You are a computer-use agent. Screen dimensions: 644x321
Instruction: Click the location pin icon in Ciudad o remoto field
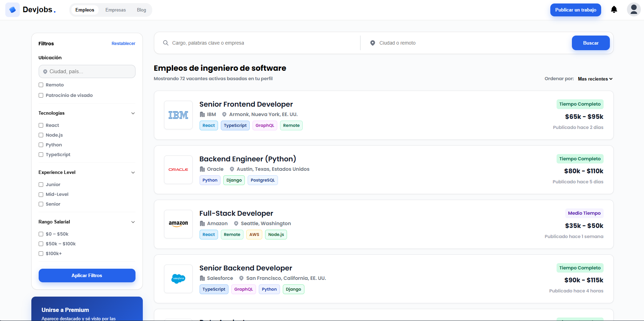[372, 43]
